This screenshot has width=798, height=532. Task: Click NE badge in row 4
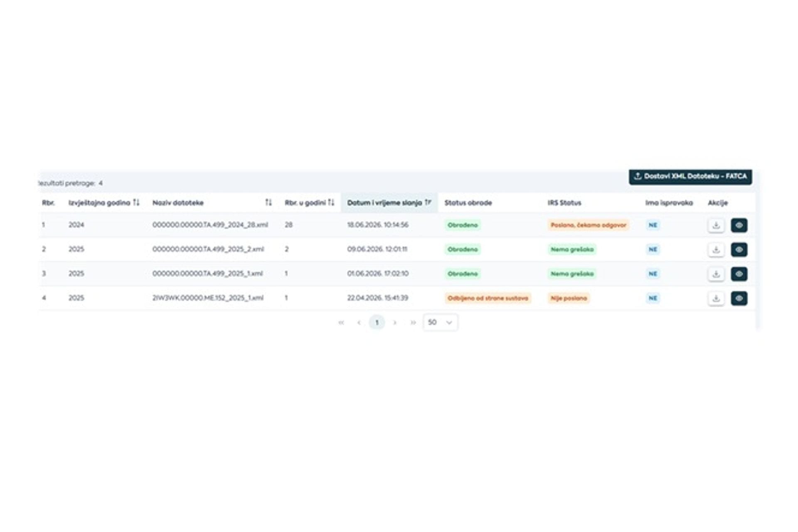pyautogui.click(x=653, y=298)
